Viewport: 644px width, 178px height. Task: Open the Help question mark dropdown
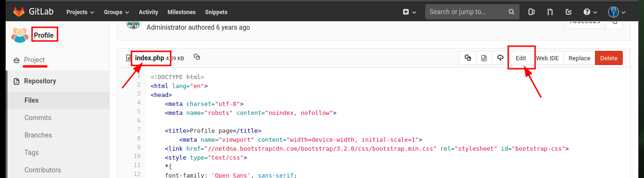(x=590, y=12)
